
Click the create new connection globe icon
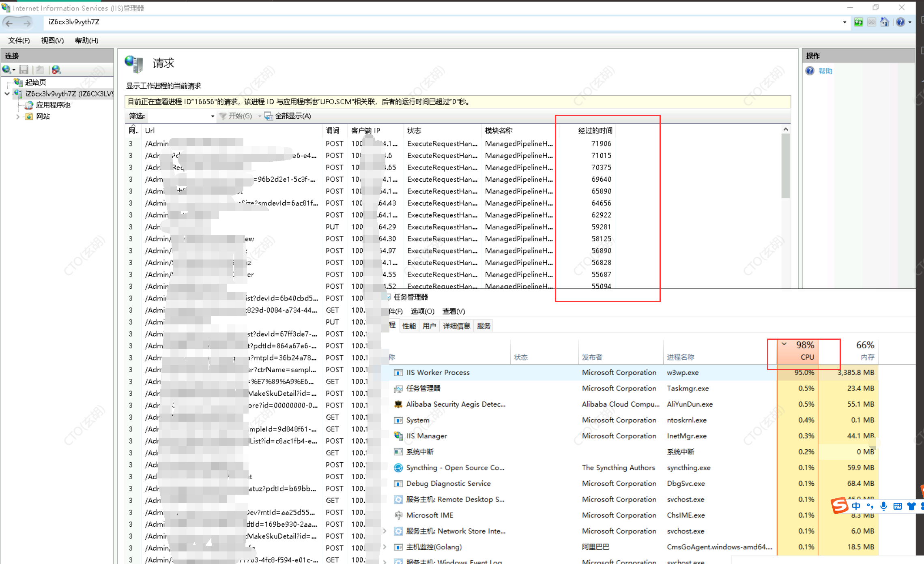tap(7, 70)
